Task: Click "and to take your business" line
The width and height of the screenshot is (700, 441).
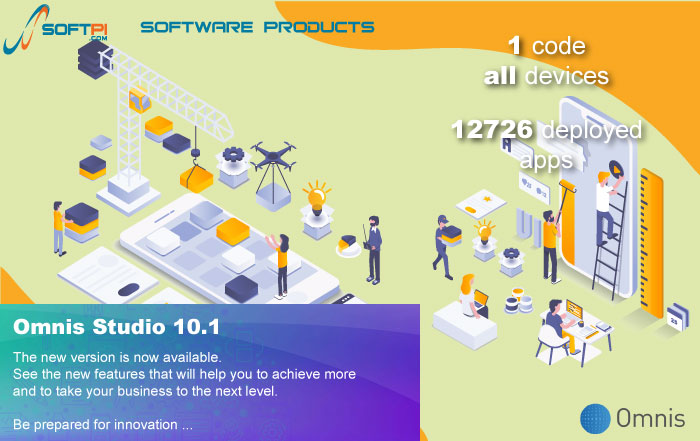Action: tap(145, 391)
